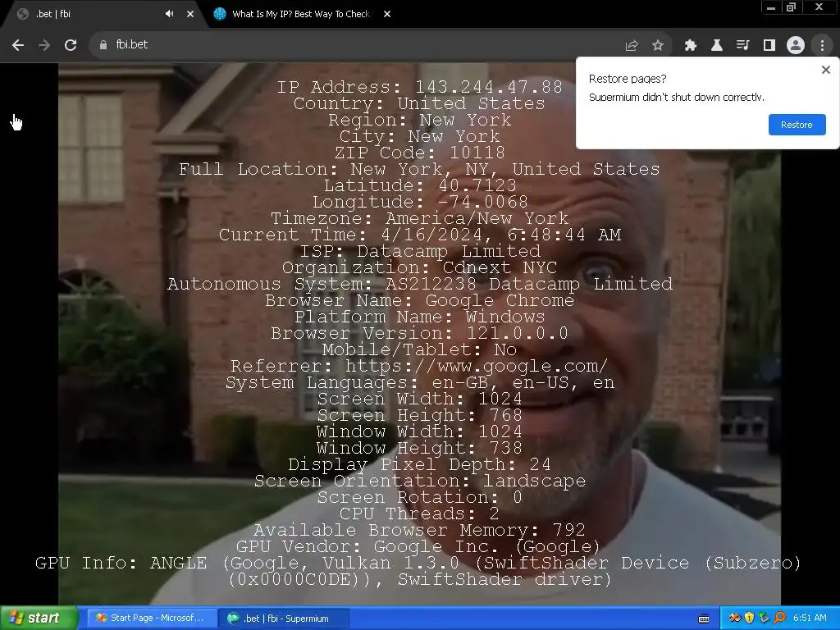Image resolution: width=840 pixels, height=630 pixels.
Task: Open the Extensions puzzle icon
Action: [691, 46]
